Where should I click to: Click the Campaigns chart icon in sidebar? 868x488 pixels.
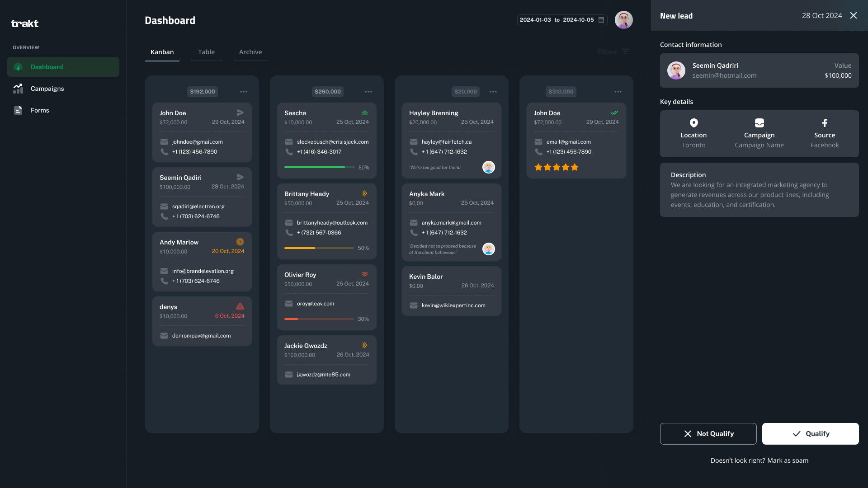18,89
